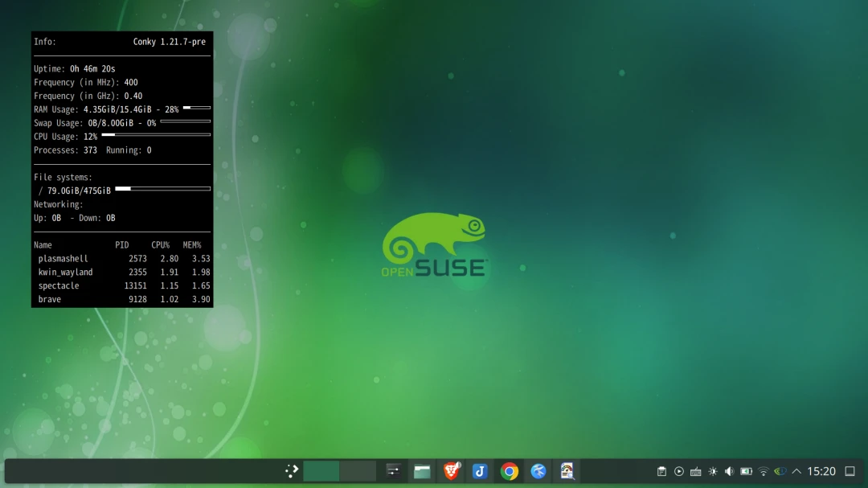Open the media player tray control
The image size is (868, 488).
(679, 472)
